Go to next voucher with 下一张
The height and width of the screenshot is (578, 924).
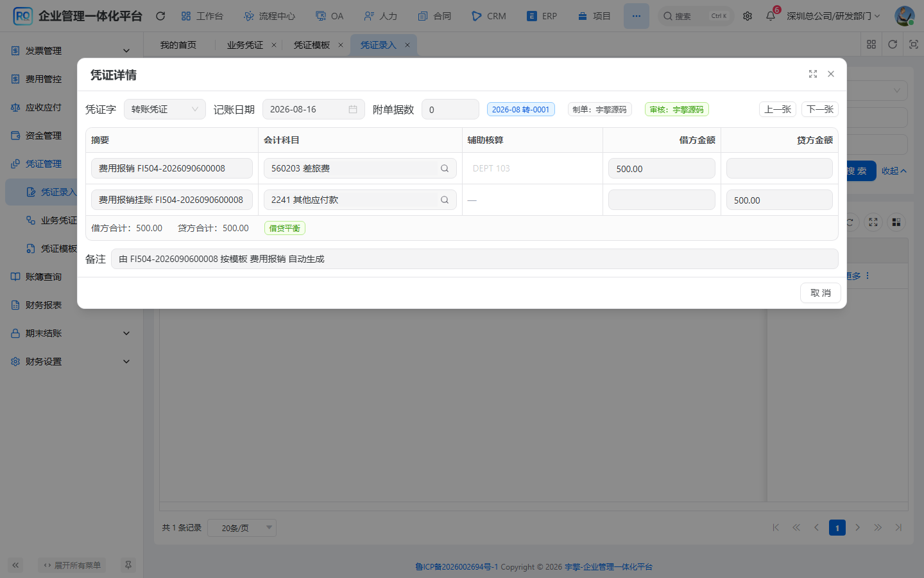[820, 109]
